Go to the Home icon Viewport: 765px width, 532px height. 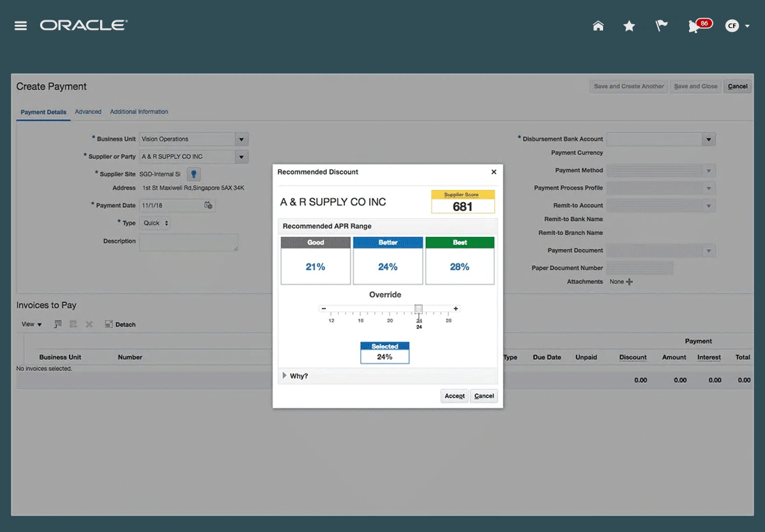598,26
